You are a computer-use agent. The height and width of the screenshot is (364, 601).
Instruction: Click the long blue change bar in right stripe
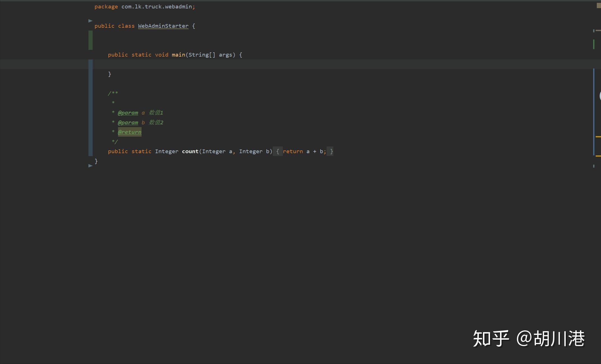[594, 112]
